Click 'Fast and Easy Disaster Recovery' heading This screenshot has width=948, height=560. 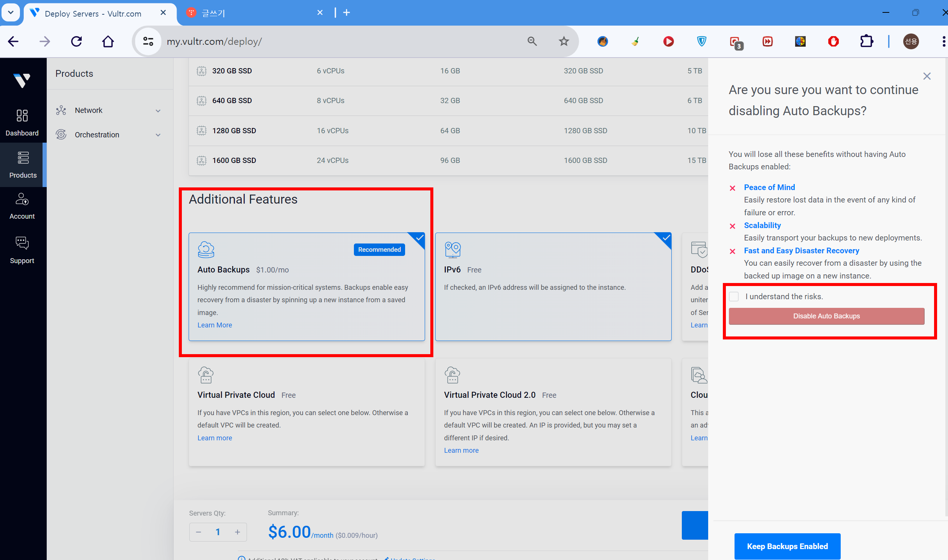pyautogui.click(x=802, y=251)
